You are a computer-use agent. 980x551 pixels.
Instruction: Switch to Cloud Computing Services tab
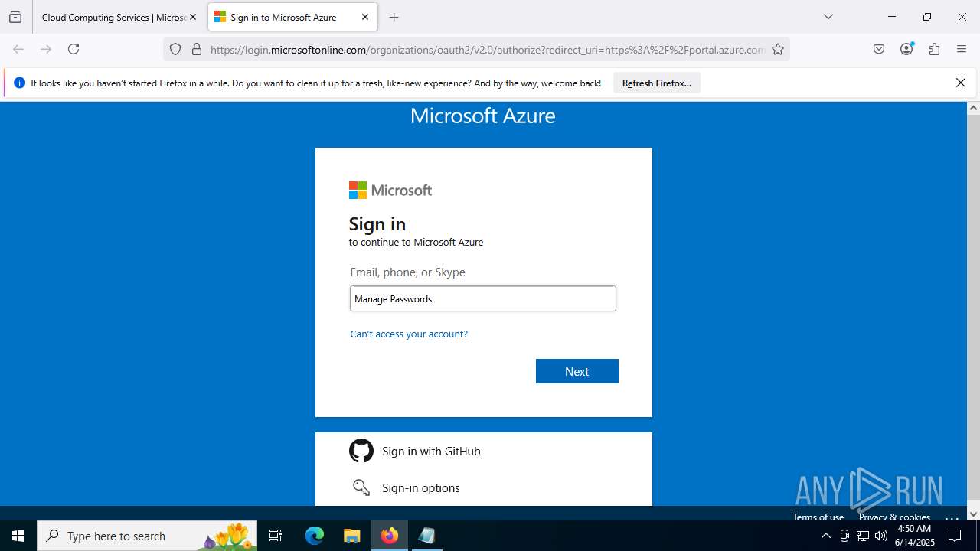pos(114,17)
